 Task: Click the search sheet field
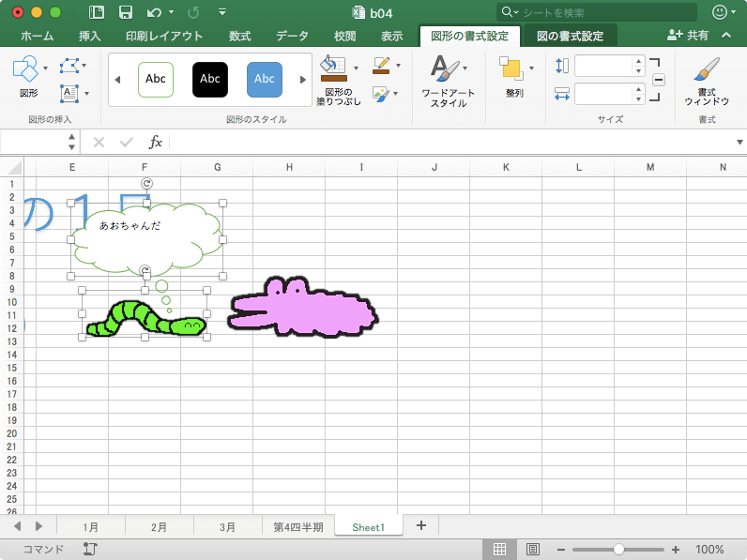tap(597, 12)
